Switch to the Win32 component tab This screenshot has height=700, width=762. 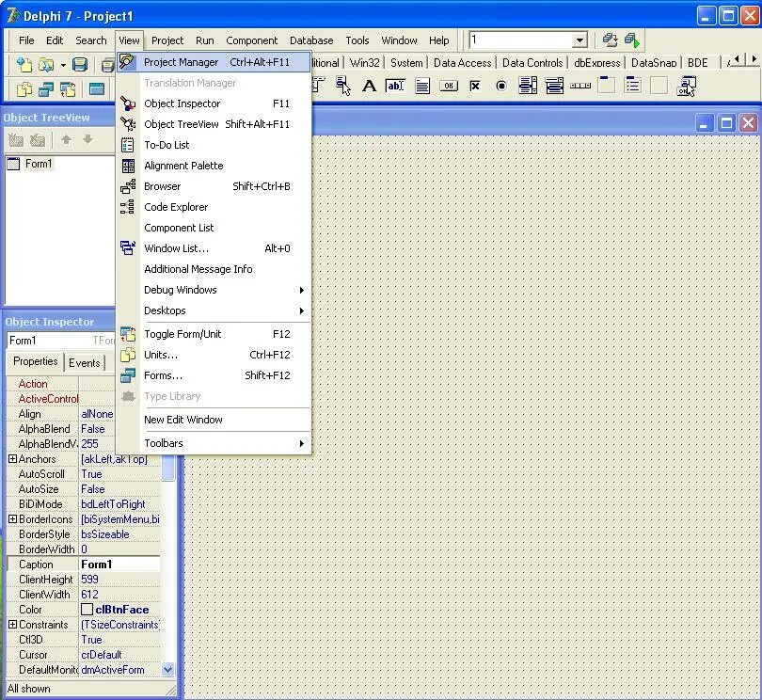(364, 63)
